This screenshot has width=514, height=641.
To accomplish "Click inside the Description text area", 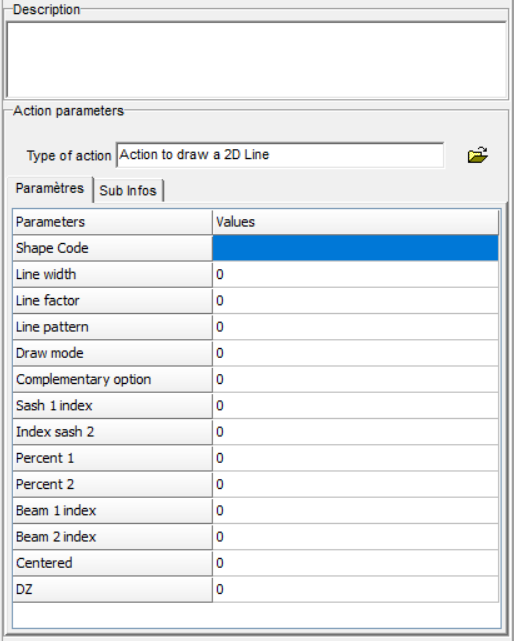I will click(257, 60).
